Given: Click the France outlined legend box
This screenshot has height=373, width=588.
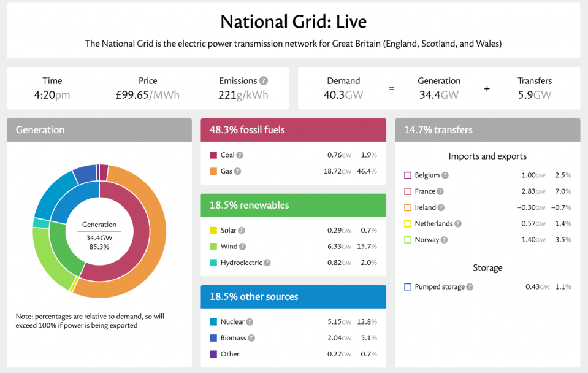Looking at the screenshot, I should pos(408,191).
